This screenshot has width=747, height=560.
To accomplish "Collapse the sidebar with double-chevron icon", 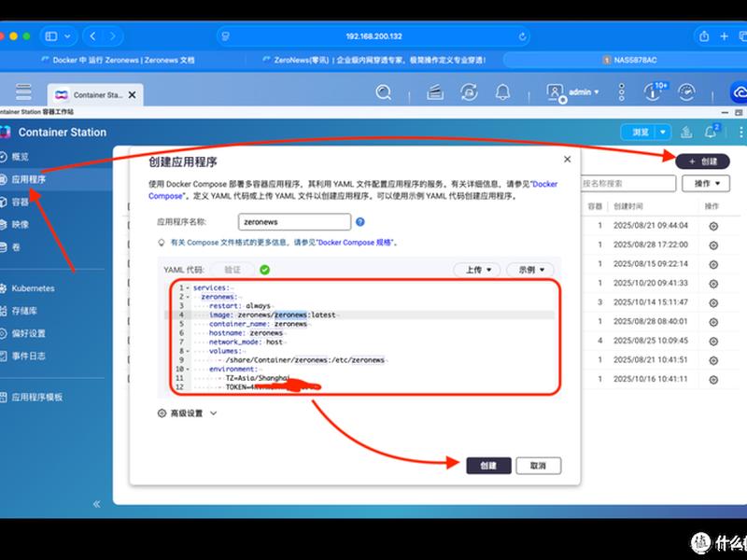I will coord(97,504).
